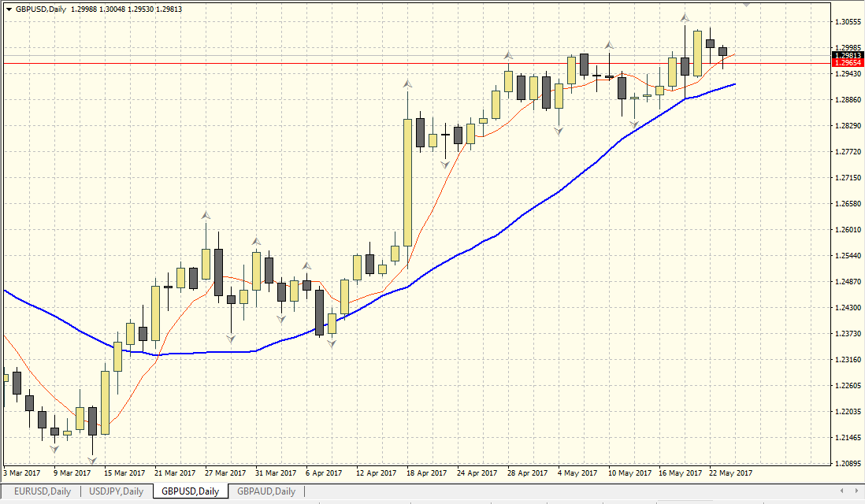Click the triangle icon before GBPUSD,Daily title
Viewport: 865px width, 504px height.
[9, 9]
